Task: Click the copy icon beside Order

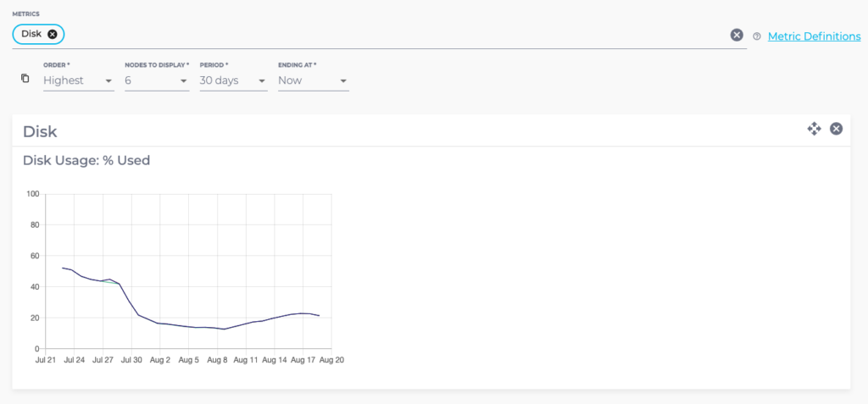Action: (25, 79)
